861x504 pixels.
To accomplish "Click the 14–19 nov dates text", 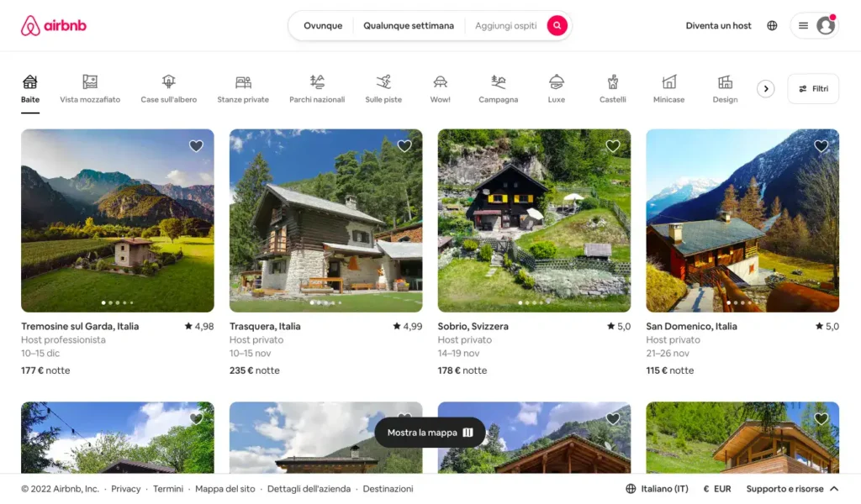I will pos(458,353).
